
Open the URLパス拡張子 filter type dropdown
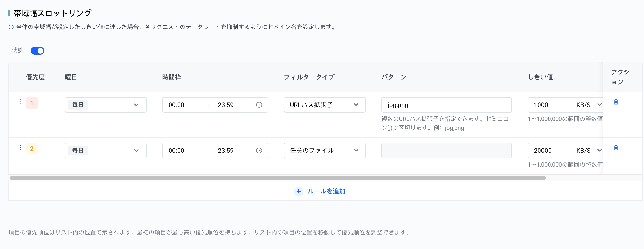pos(325,105)
